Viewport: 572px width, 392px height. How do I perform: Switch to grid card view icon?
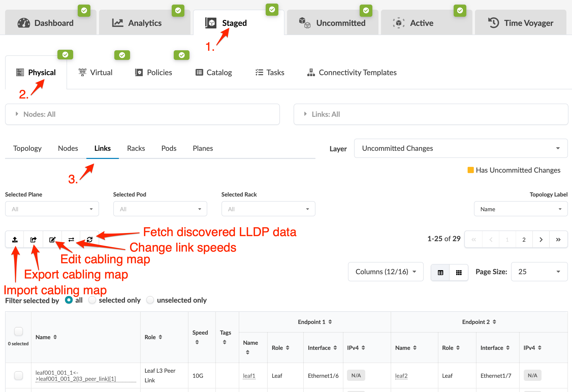pos(459,272)
